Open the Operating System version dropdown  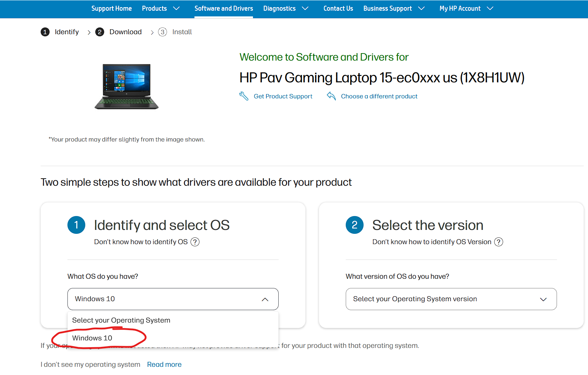pos(451,299)
